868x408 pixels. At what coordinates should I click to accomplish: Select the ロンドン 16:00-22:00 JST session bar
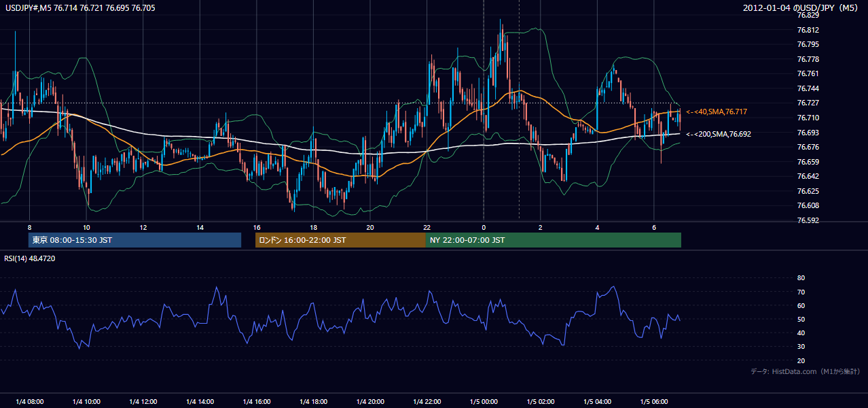coord(340,240)
